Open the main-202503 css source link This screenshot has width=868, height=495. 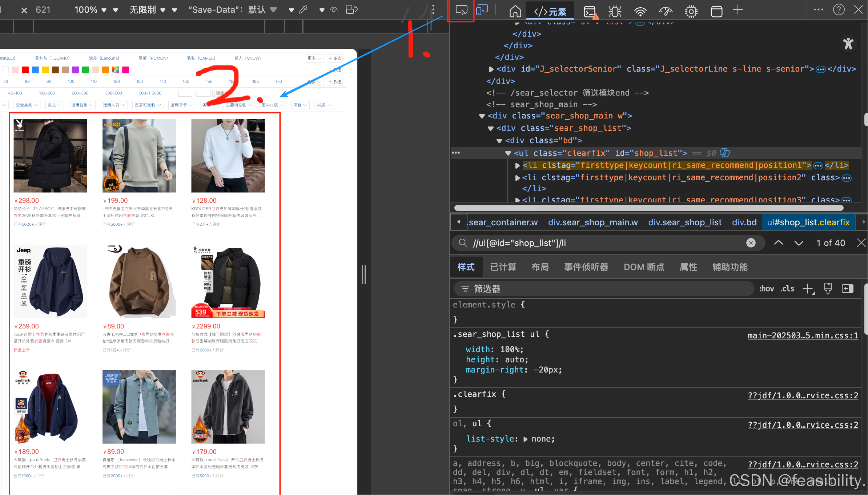coord(803,335)
